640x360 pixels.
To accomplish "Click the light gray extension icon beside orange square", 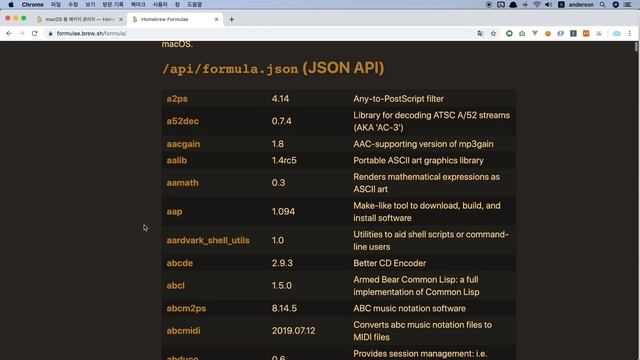I will click(x=599, y=33).
